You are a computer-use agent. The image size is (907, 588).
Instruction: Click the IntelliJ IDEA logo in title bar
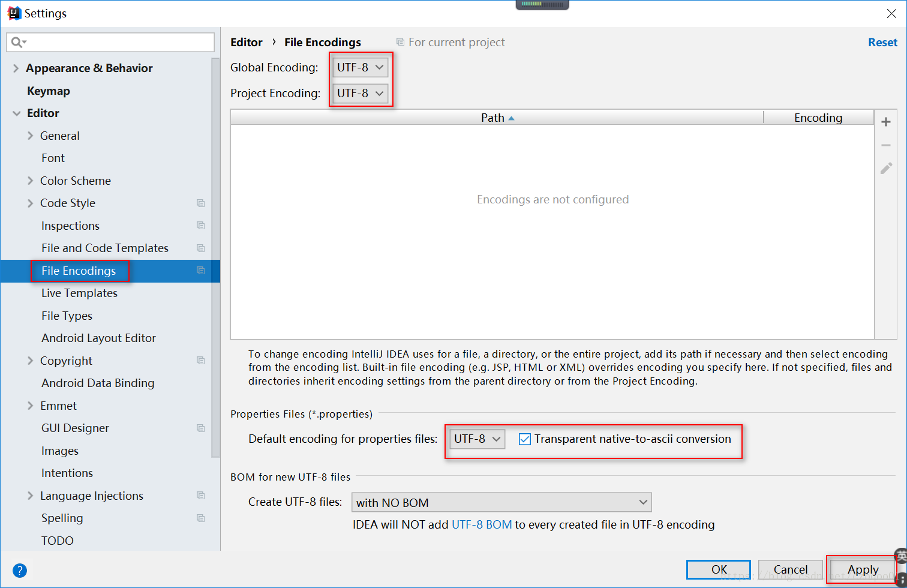pyautogui.click(x=14, y=13)
